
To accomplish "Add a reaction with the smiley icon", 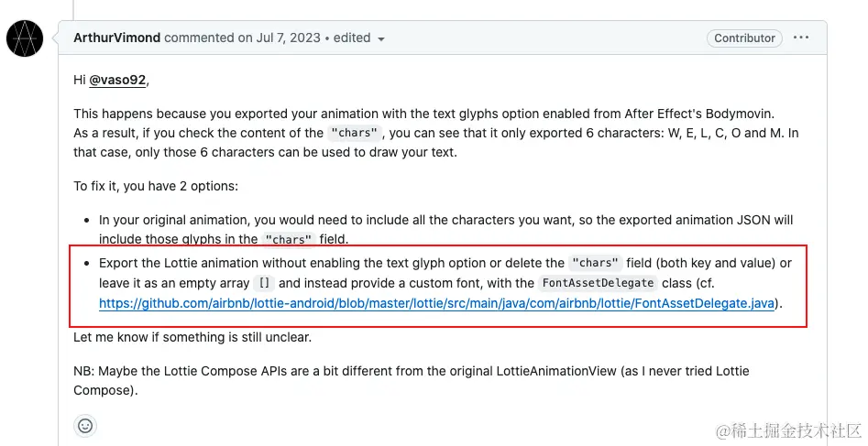I will (85, 426).
